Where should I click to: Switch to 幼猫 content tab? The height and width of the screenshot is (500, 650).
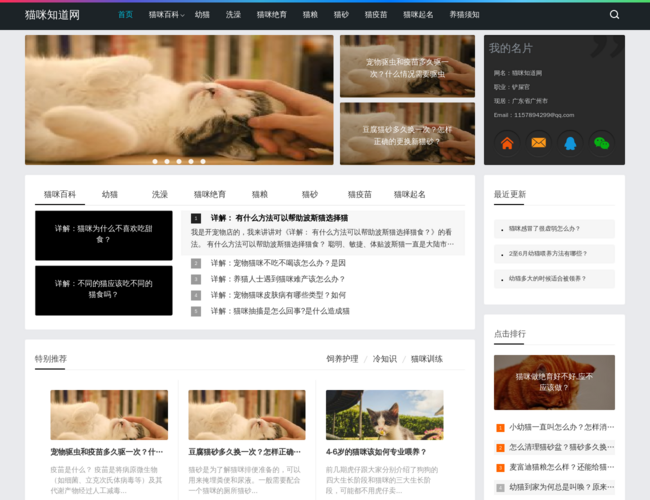click(x=110, y=194)
